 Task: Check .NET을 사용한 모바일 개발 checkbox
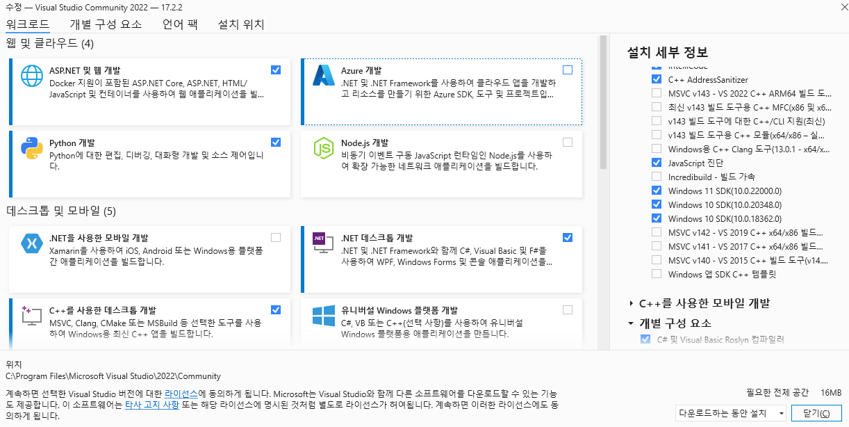[276, 238]
